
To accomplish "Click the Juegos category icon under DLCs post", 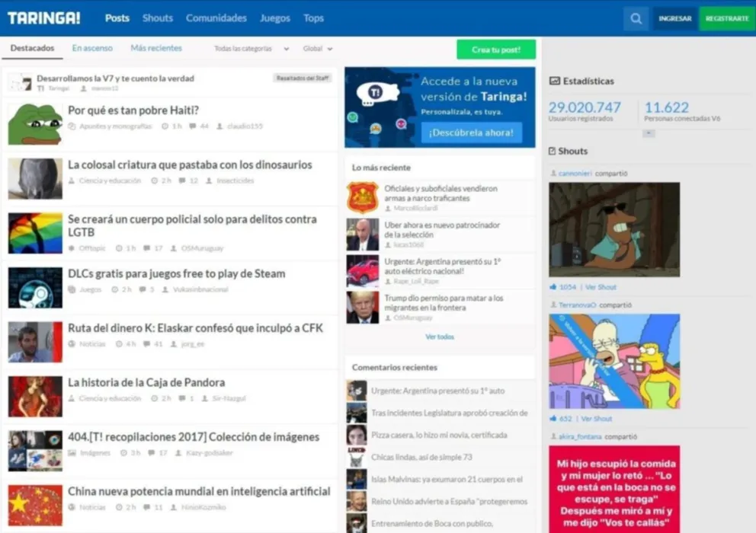I will [70, 289].
